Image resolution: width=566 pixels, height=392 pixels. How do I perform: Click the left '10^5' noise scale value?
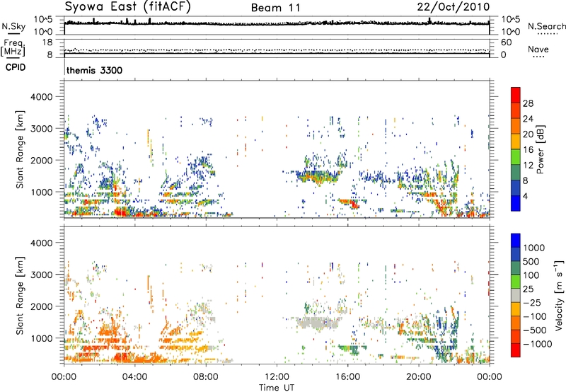[43, 19]
